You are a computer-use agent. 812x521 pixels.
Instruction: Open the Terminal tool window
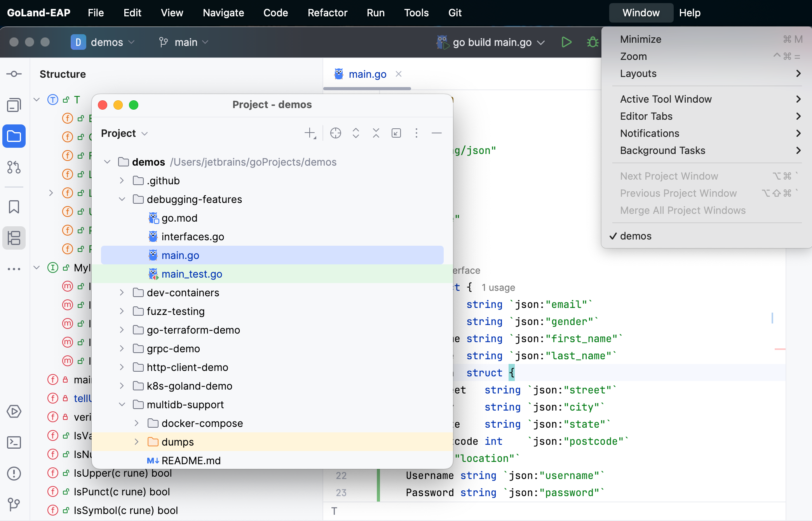[x=14, y=442]
